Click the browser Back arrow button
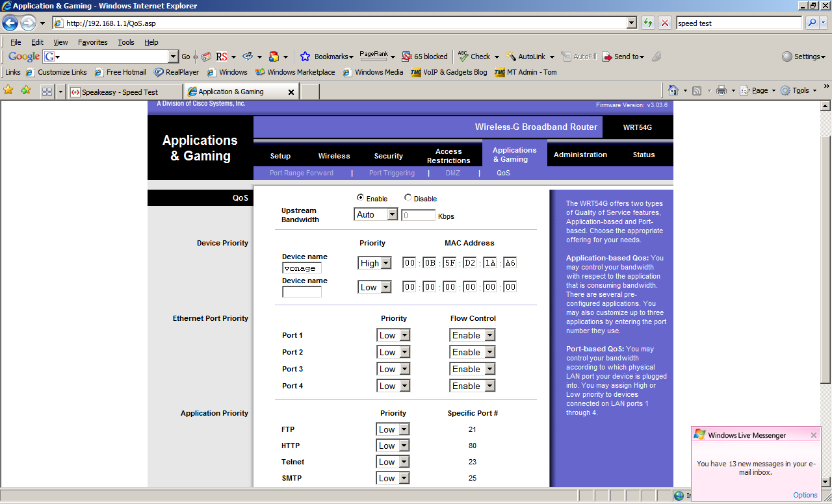 tap(10, 23)
